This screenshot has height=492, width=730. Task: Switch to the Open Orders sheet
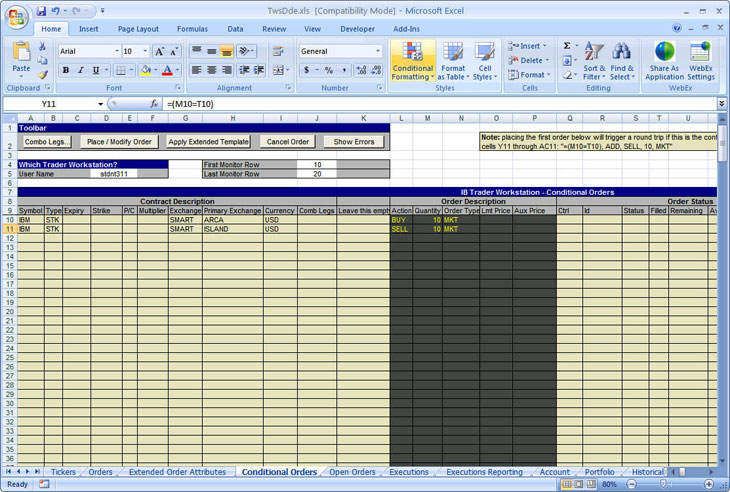coord(352,472)
